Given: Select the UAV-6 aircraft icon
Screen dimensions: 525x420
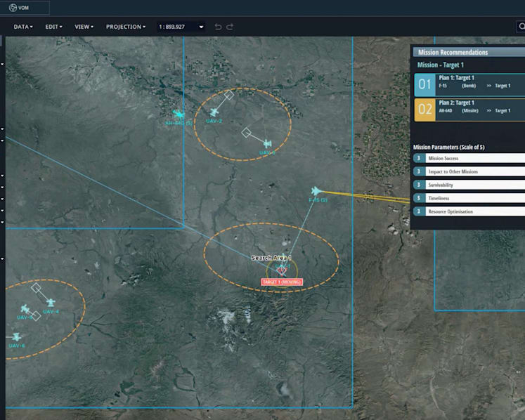Looking at the screenshot, I should [16, 336].
